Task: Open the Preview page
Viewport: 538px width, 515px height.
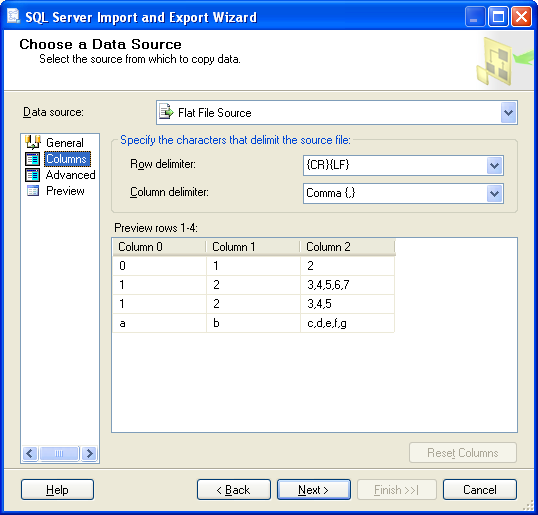Action: (x=65, y=191)
